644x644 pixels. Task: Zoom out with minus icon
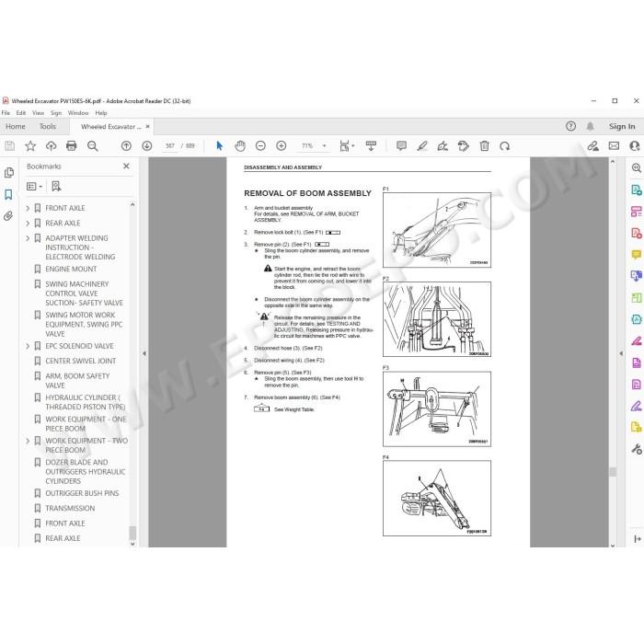tap(260, 145)
